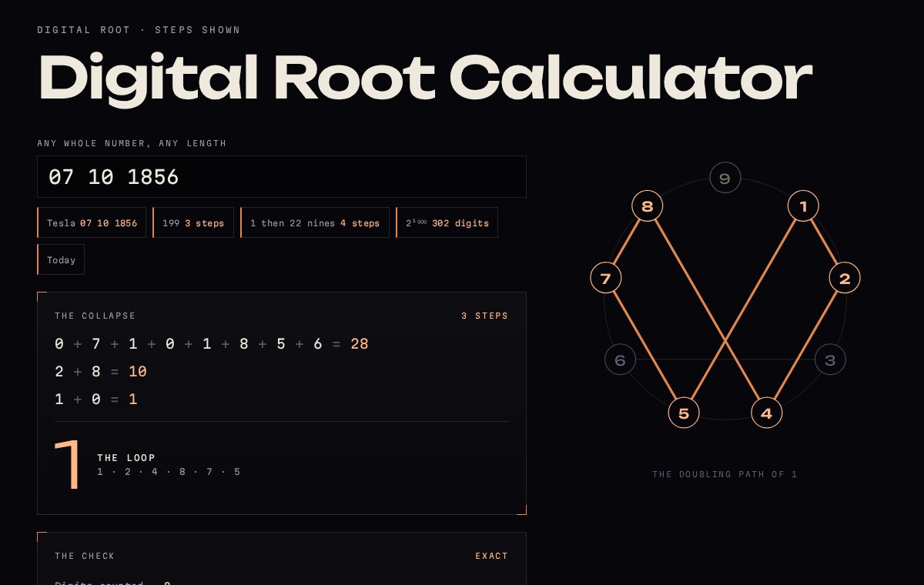This screenshot has width=924, height=585.
Task: Select node 2 on the circle diagram
Action: point(845,279)
